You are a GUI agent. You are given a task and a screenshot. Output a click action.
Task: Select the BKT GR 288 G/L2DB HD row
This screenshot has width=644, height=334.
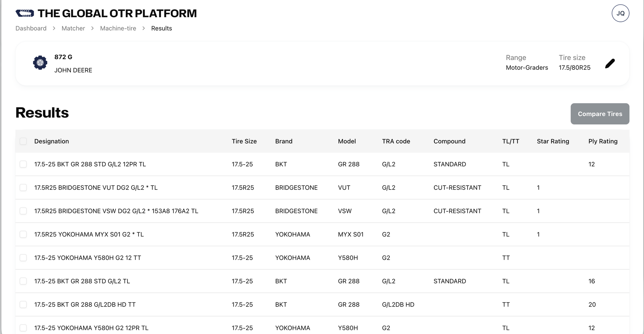coord(23,304)
